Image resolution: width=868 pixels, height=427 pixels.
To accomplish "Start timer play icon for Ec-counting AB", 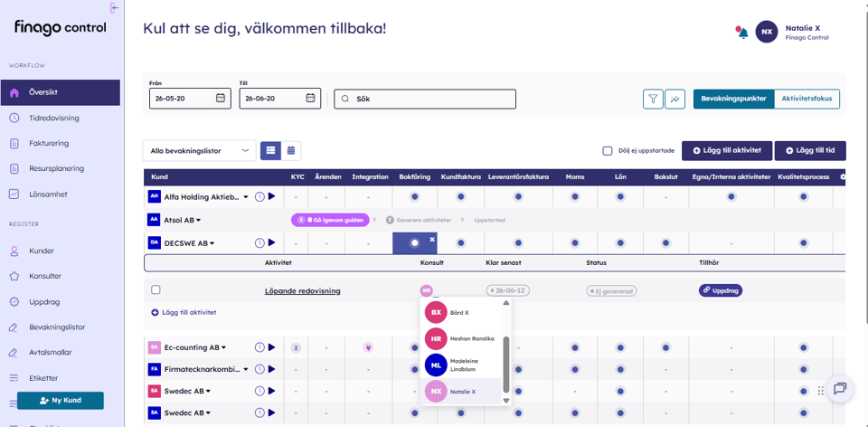I will tap(271, 347).
